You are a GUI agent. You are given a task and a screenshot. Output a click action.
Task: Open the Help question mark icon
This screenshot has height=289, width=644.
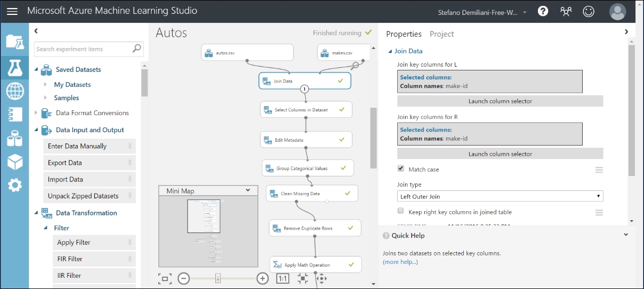[x=543, y=11]
